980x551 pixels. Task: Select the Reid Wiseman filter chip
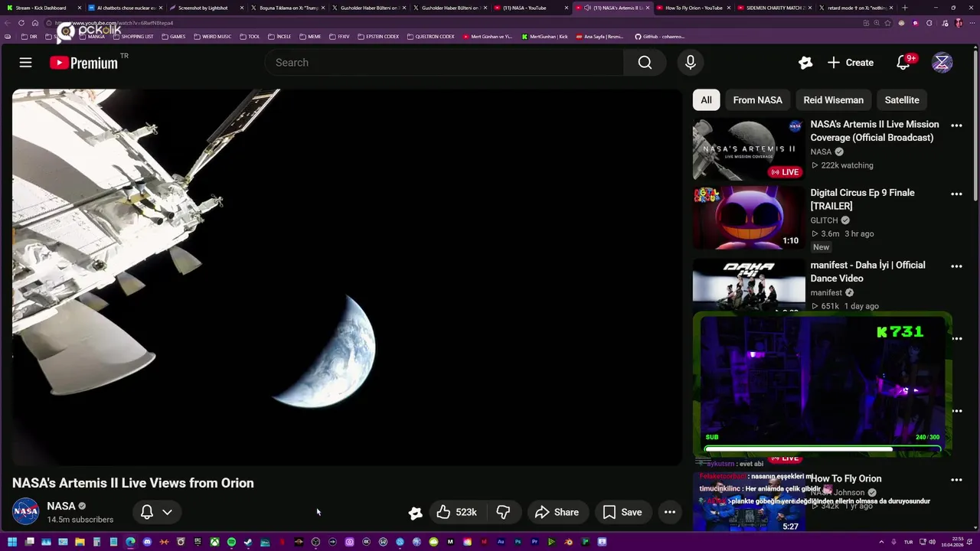(833, 100)
